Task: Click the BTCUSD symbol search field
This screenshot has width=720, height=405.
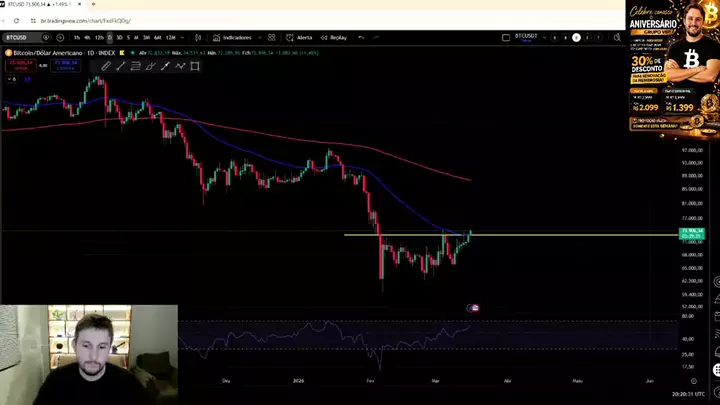Action: point(18,38)
